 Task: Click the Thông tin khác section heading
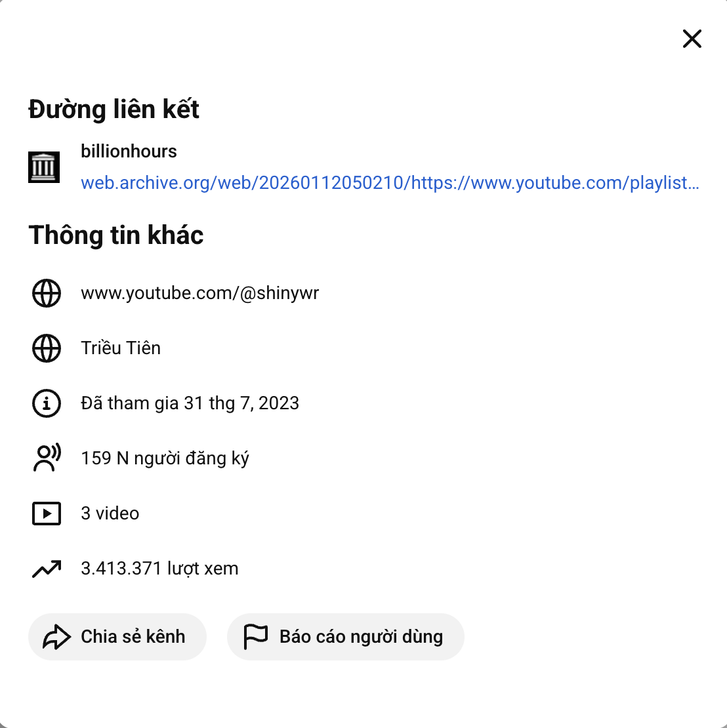pos(115,235)
